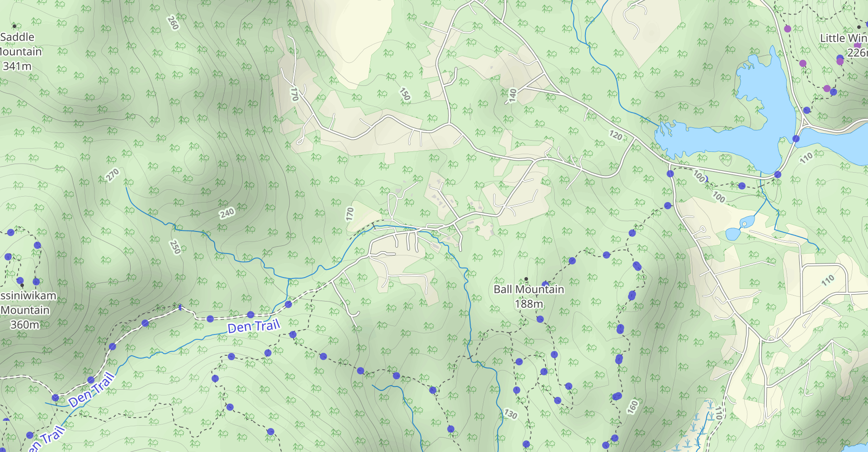This screenshot has height=452, width=868.
Task: Click the Saddle Mountain summit dot marker
Action: (x=14, y=26)
